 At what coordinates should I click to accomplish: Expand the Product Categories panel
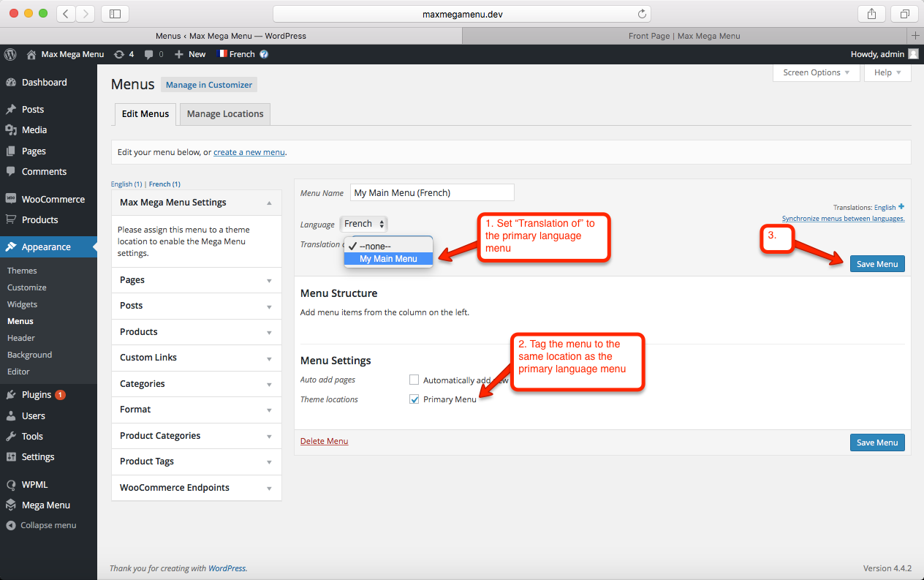point(196,436)
